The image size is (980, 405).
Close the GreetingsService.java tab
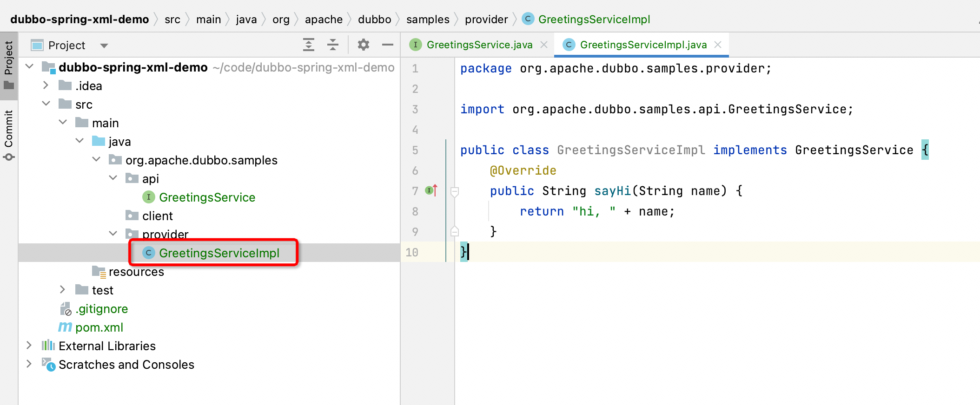tap(544, 45)
